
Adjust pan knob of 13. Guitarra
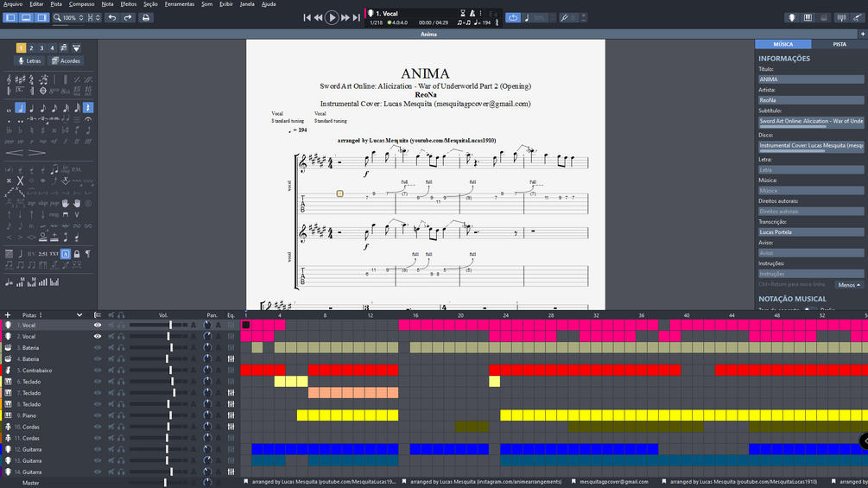(x=207, y=460)
